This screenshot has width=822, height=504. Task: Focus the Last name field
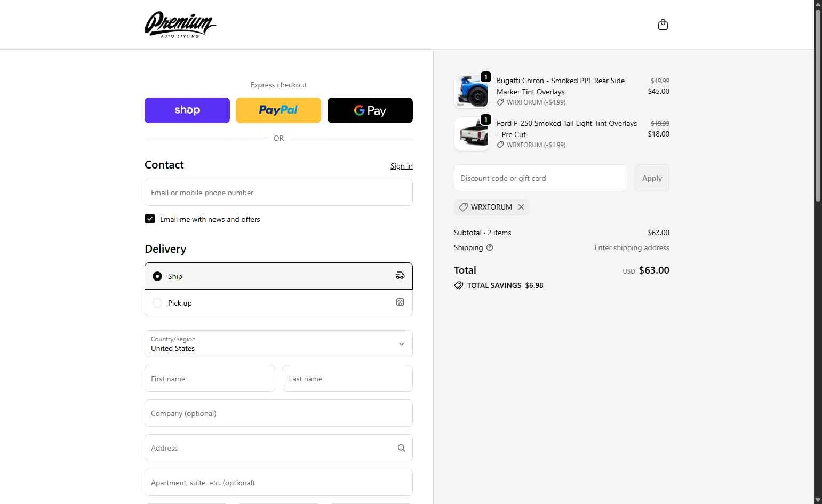click(x=348, y=379)
